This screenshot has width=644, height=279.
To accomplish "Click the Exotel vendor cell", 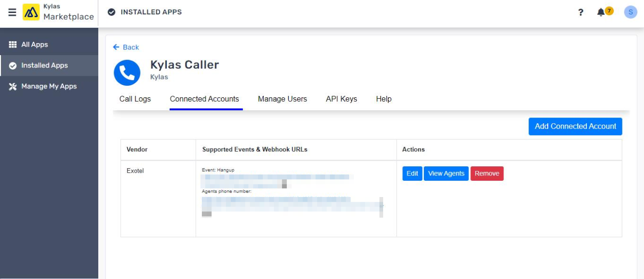I will coord(158,198).
